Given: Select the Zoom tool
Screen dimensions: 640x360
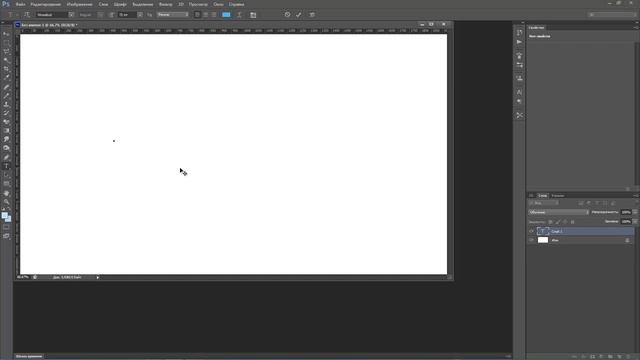Looking at the screenshot, I should (6, 202).
